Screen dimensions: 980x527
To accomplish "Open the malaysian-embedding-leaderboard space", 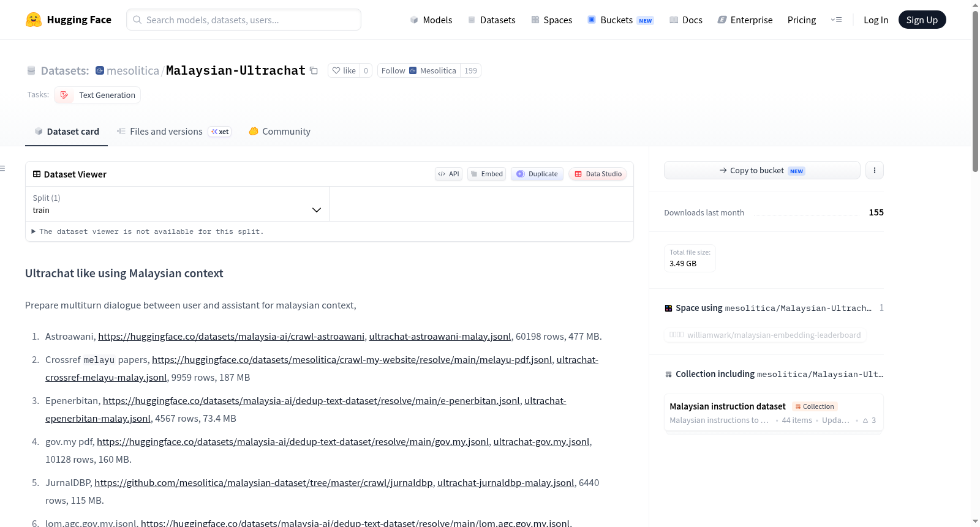I will 765,335.
